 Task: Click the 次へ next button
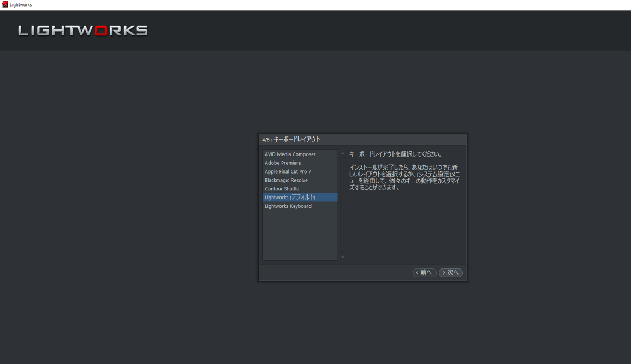[x=451, y=273]
